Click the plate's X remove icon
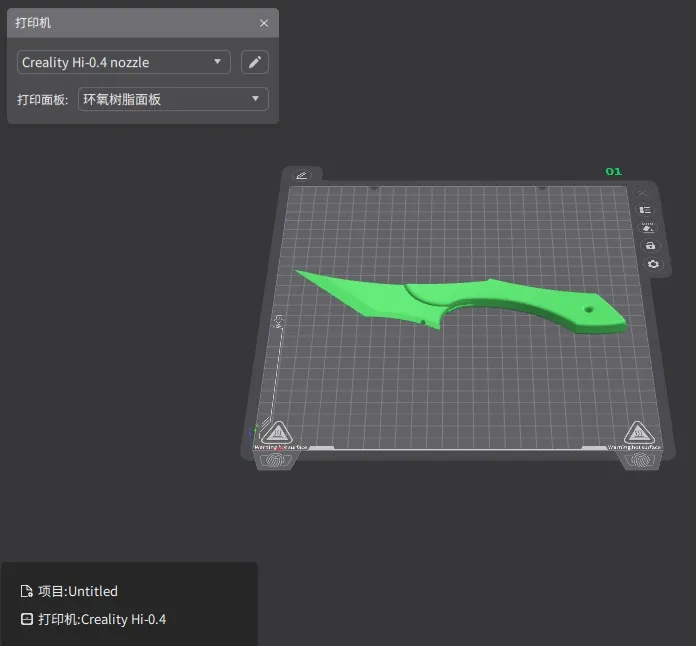Image resolution: width=696 pixels, height=646 pixels. coord(642,192)
